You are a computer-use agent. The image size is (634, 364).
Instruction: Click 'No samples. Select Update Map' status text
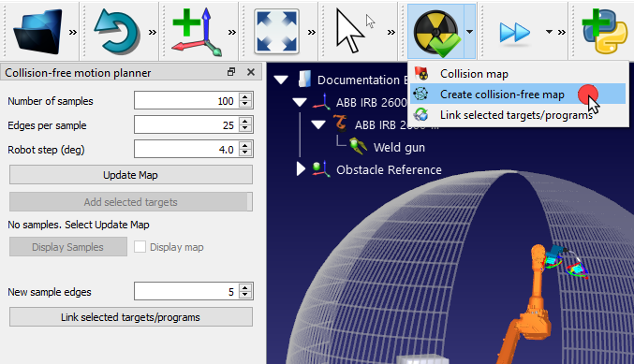click(x=79, y=225)
